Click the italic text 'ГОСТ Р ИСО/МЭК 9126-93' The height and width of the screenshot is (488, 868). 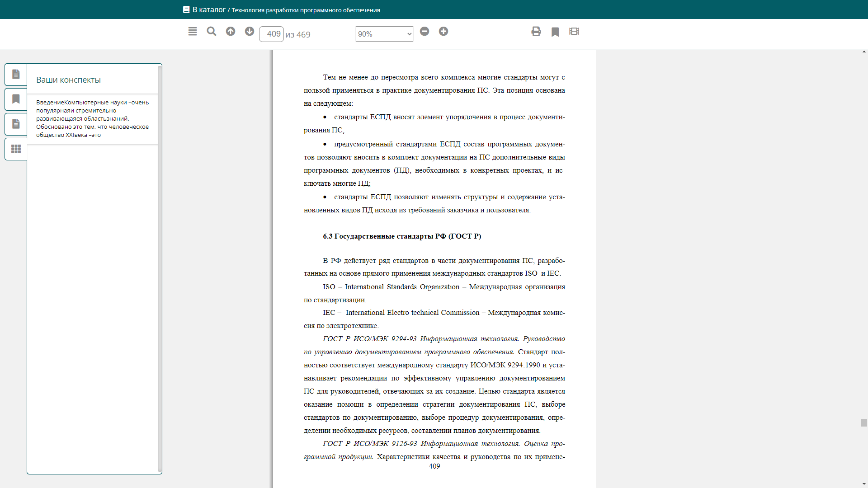[370, 444]
